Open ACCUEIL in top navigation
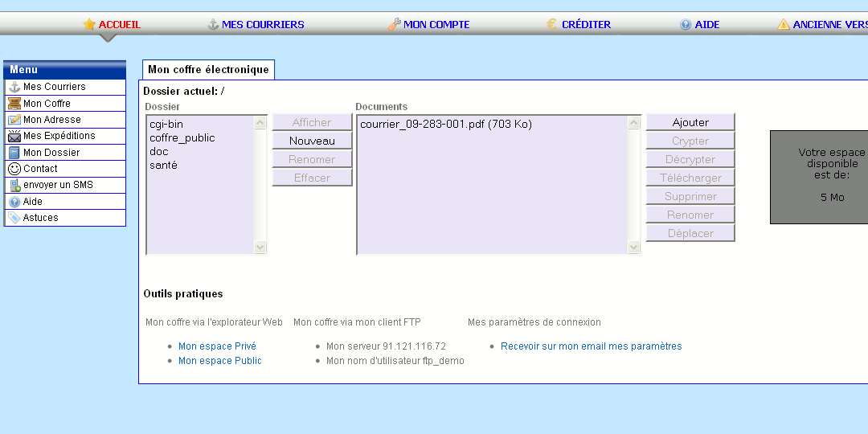 pos(120,24)
